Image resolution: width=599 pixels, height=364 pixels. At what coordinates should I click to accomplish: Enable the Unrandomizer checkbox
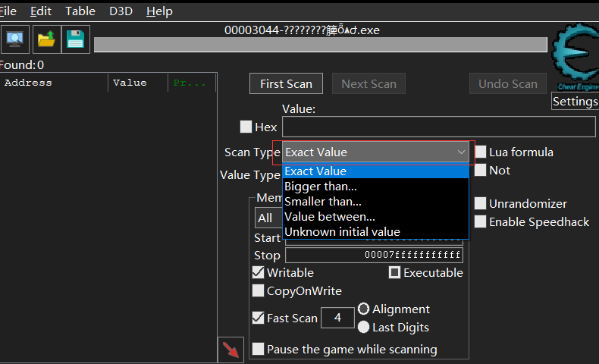481,203
